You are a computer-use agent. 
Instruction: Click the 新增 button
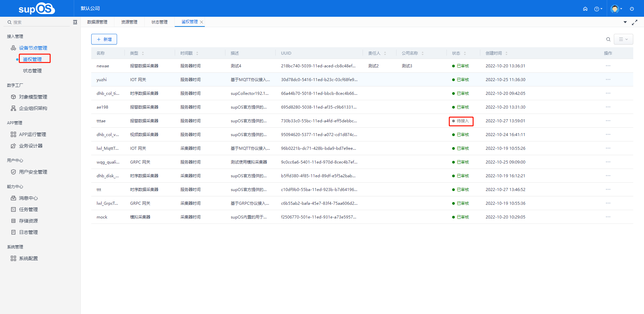pyautogui.click(x=104, y=39)
